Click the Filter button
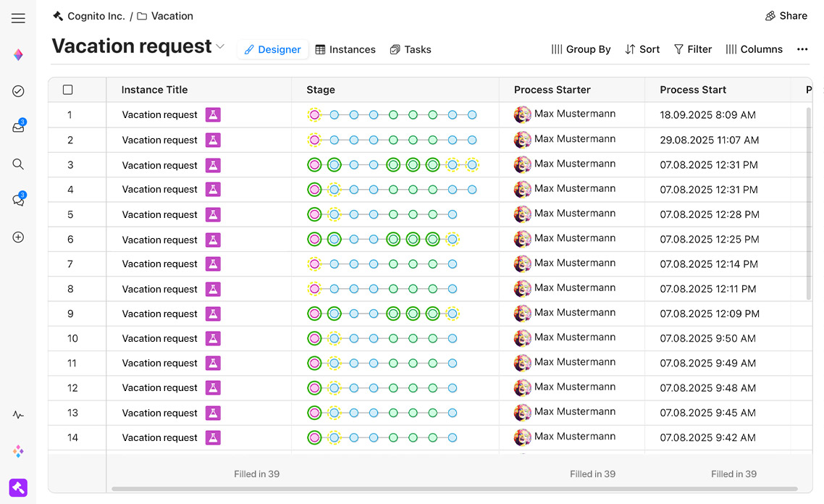The image size is (824, 504). pyautogui.click(x=692, y=49)
